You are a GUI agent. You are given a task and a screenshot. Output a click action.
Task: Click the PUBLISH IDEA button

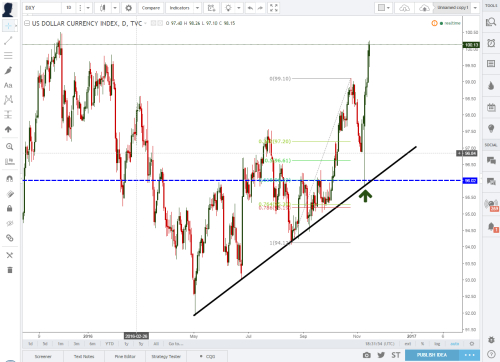pyautogui.click(x=432, y=355)
